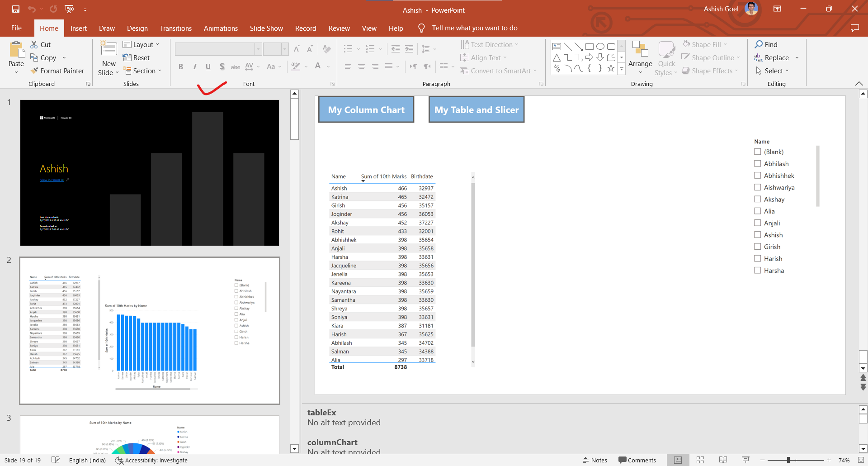The image size is (868, 466).
Task: Click the My Column Chart button
Action: pyautogui.click(x=366, y=109)
